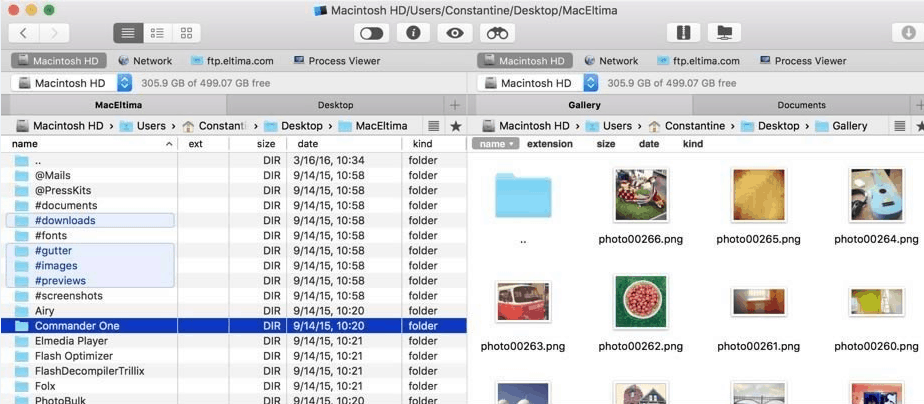
Task: Sort the right pane by extension
Action: click(x=549, y=144)
